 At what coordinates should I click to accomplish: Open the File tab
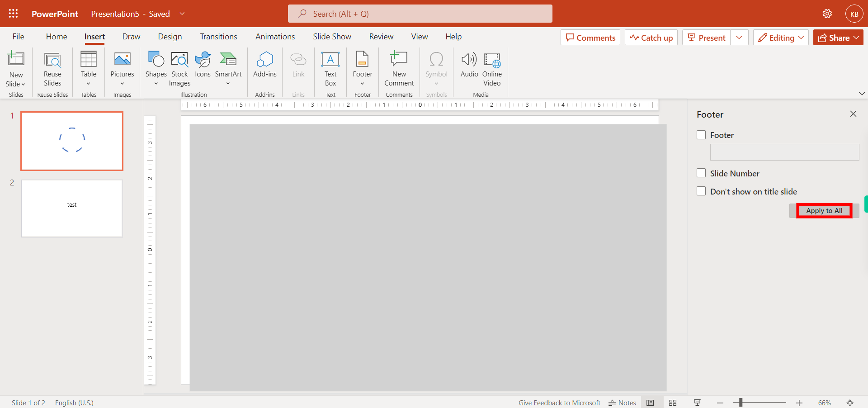pos(19,37)
